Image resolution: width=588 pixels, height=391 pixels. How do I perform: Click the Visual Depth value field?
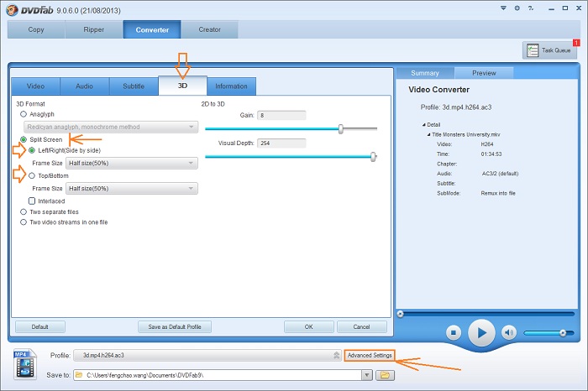click(x=281, y=143)
